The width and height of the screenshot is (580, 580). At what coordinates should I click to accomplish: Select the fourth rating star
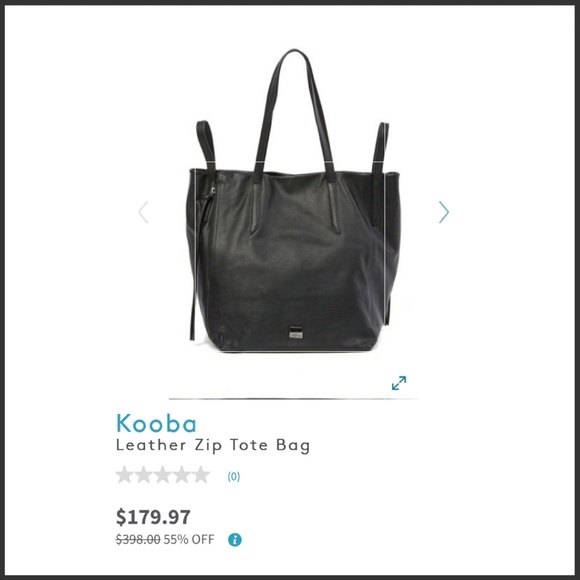pyautogui.click(x=182, y=475)
